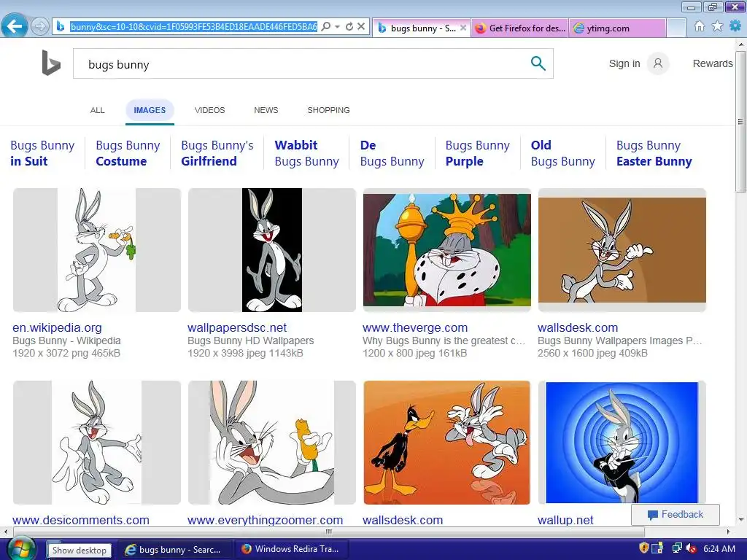Image resolution: width=747 pixels, height=560 pixels.
Task: Visit wallup.net link
Action: pyautogui.click(x=565, y=520)
